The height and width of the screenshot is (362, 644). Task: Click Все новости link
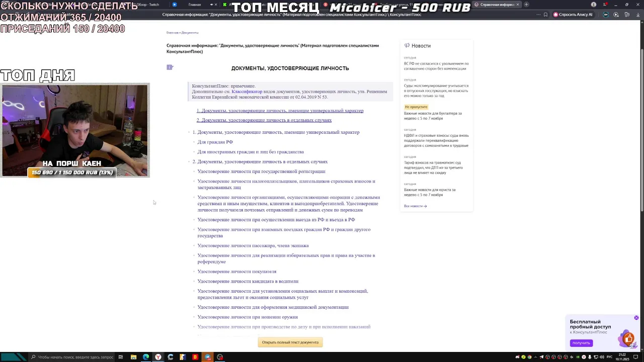coord(415,206)
